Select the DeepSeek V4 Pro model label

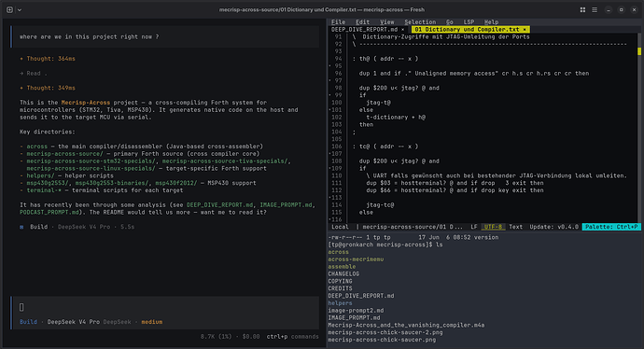coord(74,322)
